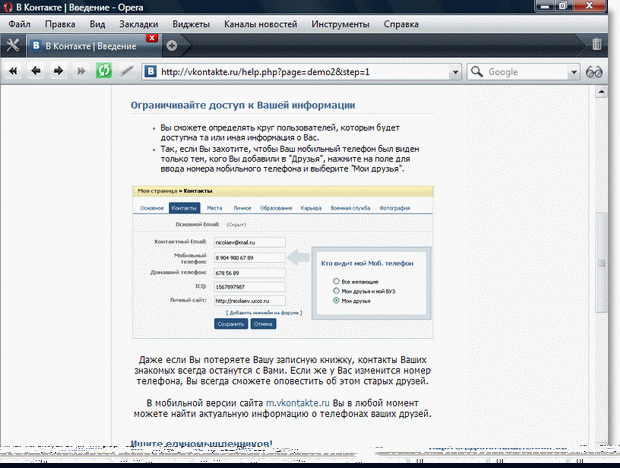This screenshot has width=620, height=468.
Task: Open the Инструменты menu
Action: 340,25
